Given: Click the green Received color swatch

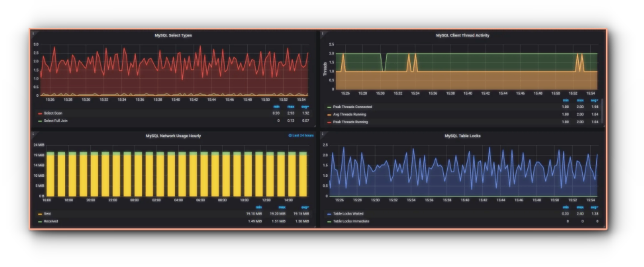Looking at the screenshot, I should (40, 222).
